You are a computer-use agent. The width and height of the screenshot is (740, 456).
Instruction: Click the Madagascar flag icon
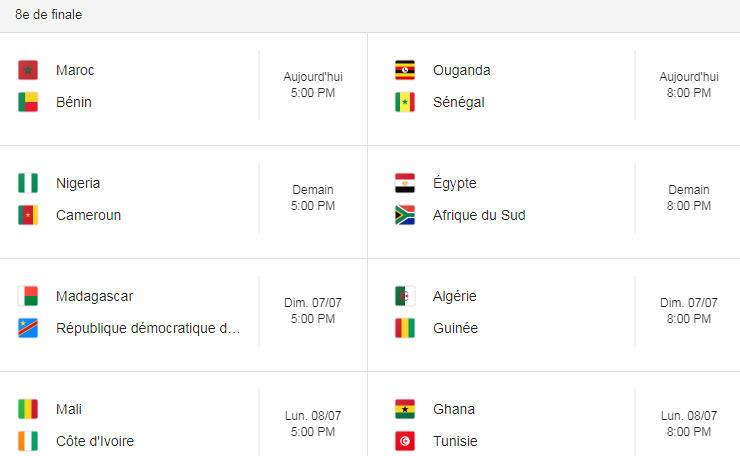tap(28, 296)
